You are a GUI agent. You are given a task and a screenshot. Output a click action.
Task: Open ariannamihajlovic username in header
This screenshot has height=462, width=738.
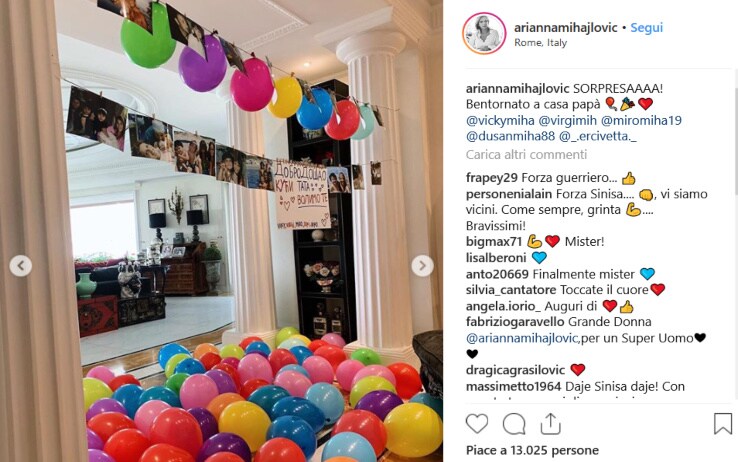[565, 27]
